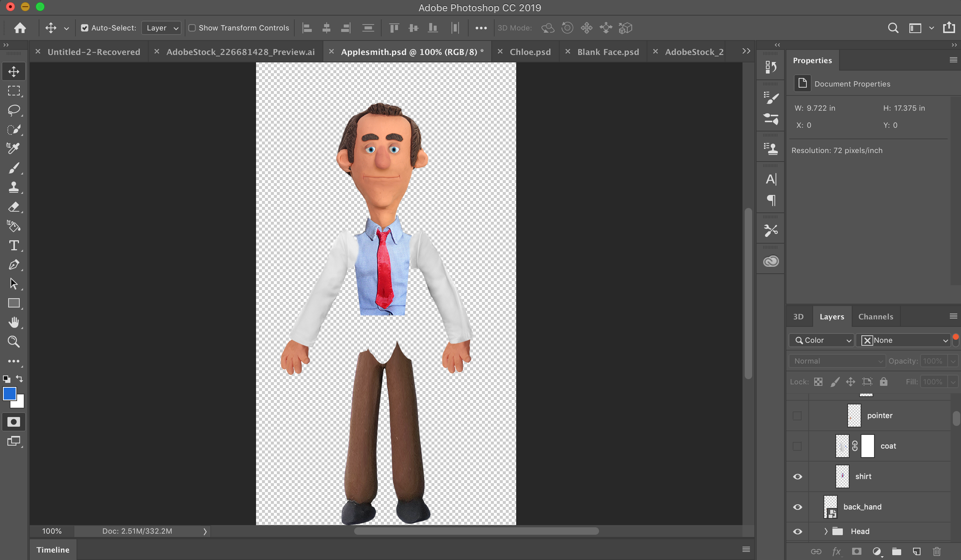Open the Character panel icon

point(771,179)
